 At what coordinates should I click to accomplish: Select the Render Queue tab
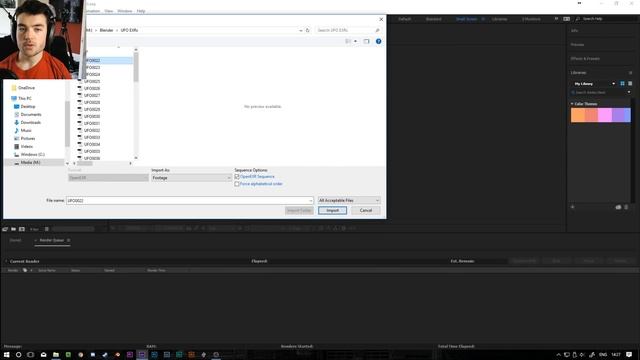click(52, 240)
